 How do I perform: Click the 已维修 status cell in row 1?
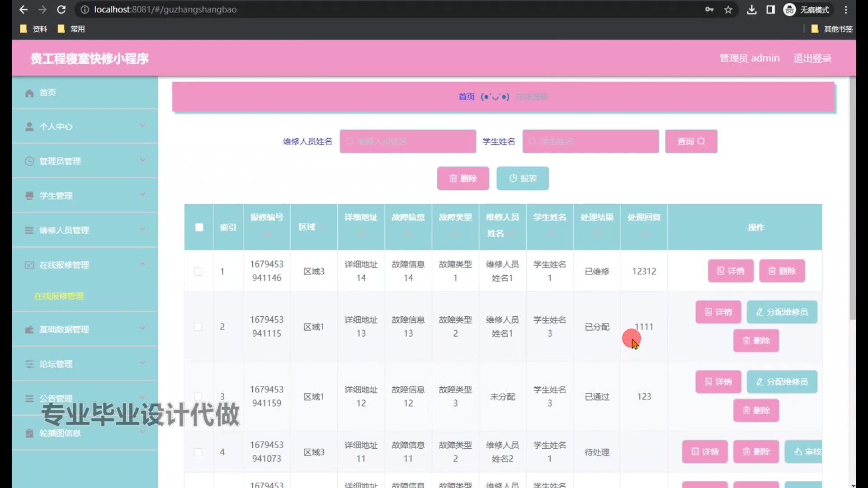tap(597, 271)
